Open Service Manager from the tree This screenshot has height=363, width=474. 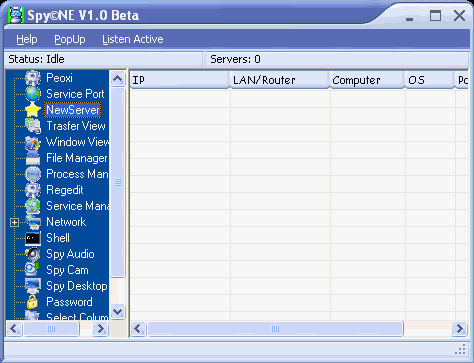coord(77,206)
